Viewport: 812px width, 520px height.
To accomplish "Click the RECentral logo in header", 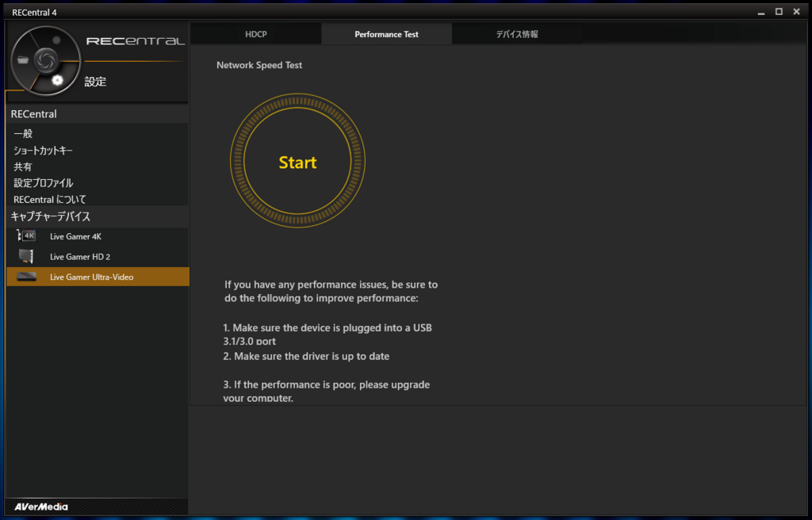I will tap(135, 41).
